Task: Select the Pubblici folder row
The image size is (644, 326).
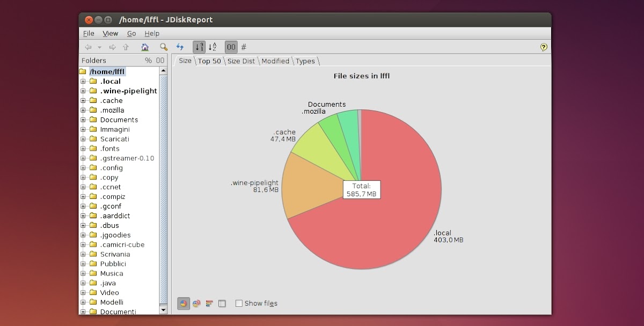Action: click(x=113, y=264)
